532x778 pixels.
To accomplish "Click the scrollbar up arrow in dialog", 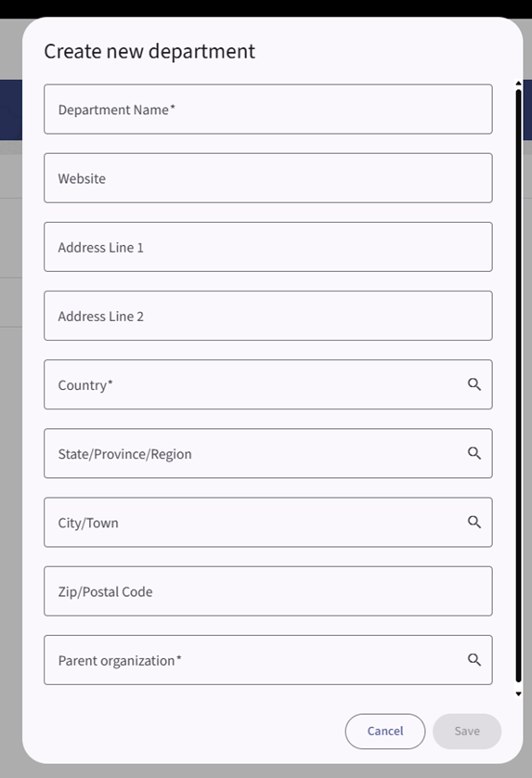I will [519, 84].
